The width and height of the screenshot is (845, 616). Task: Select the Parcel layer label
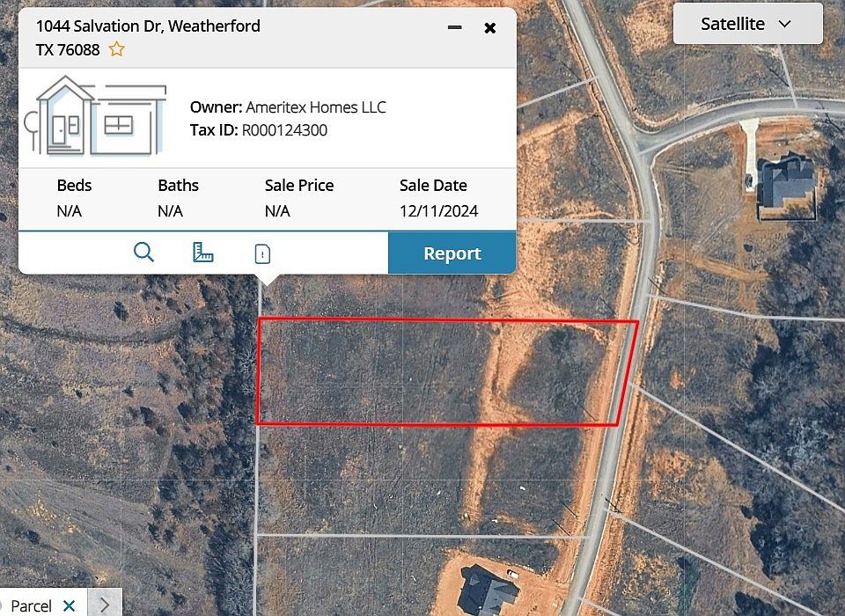[x=32, y=606]
